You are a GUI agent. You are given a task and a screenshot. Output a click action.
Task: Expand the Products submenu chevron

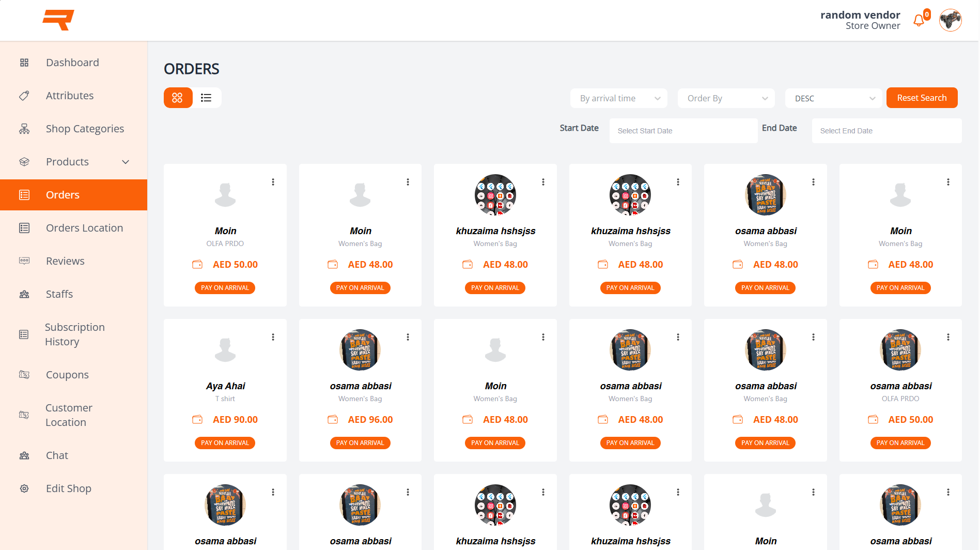click(x=126, y=162)
